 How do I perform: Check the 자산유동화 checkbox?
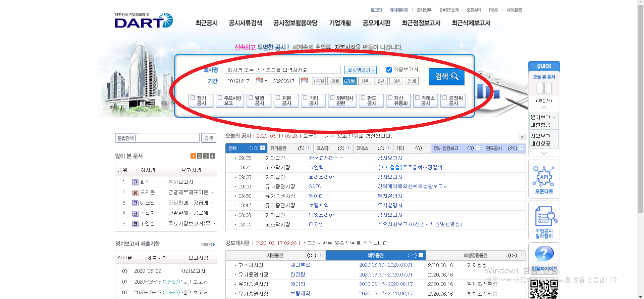[x=390, y=98]
